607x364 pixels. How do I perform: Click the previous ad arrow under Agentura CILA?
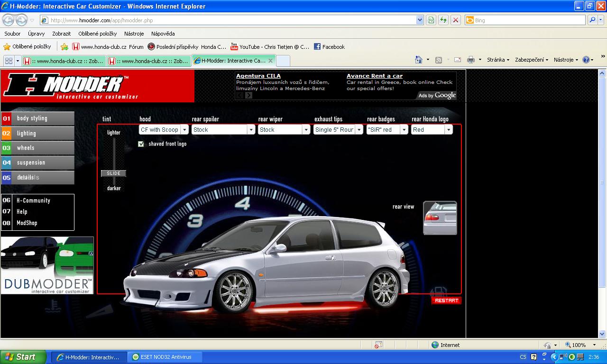tap(239, 95)
